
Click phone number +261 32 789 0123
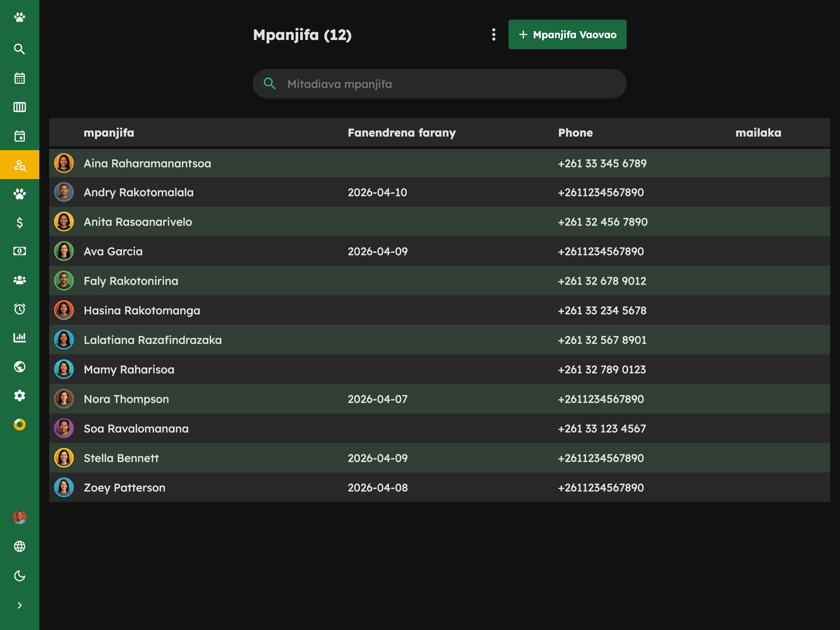[x=602, y=370]
